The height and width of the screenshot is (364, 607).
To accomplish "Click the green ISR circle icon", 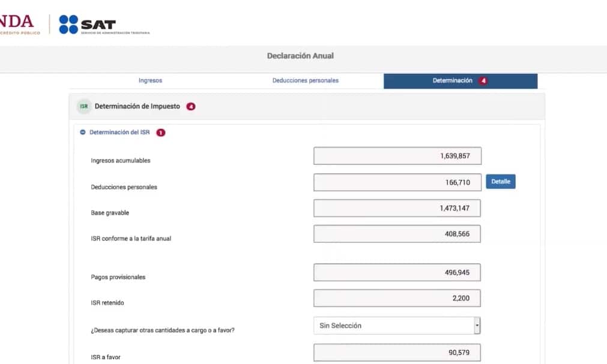I will pyautogui.click(x=83, y=107).
